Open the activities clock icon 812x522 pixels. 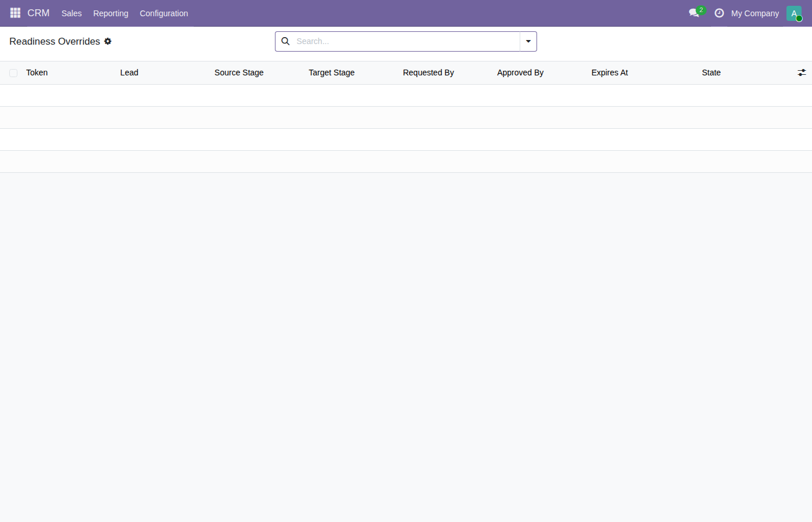coord(719,13)
